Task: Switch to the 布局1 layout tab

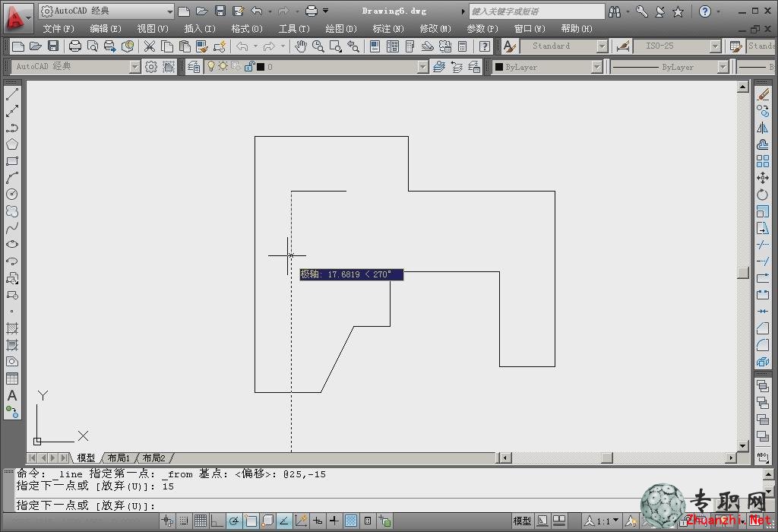Action: pyautogui.click(x=119, y=458)
